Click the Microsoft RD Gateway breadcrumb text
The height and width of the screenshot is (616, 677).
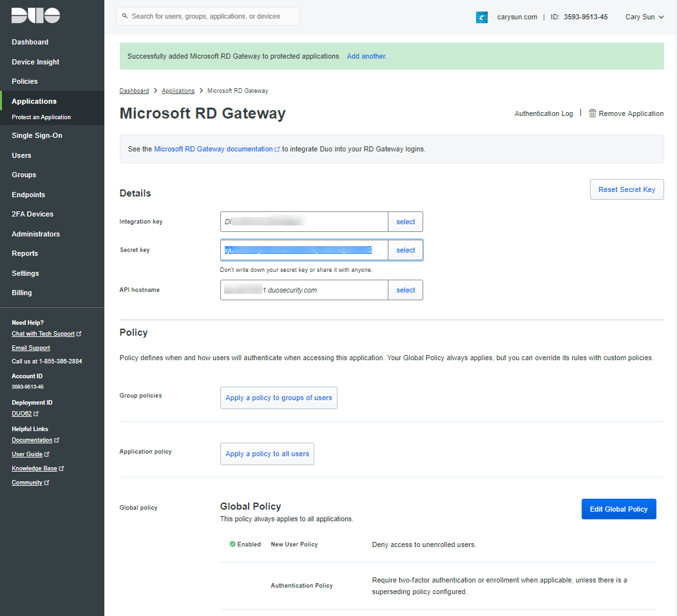coord(238,91)
